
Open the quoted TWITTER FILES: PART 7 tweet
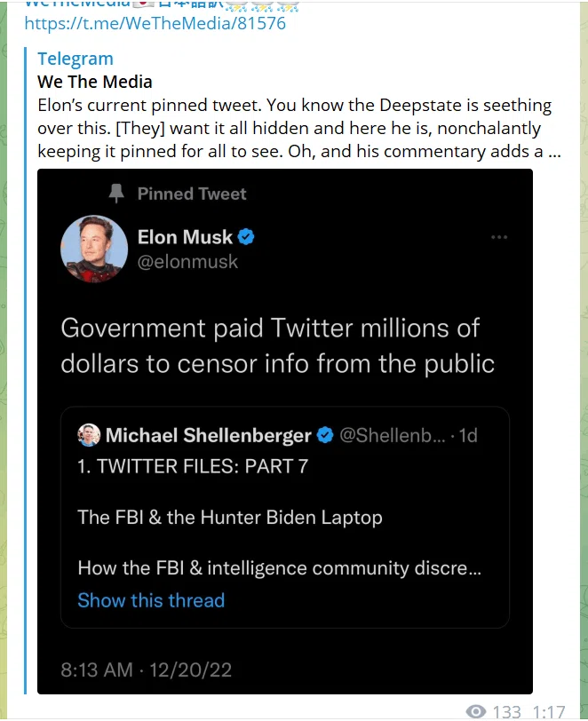pyautogui.click(x=285, y=518)
